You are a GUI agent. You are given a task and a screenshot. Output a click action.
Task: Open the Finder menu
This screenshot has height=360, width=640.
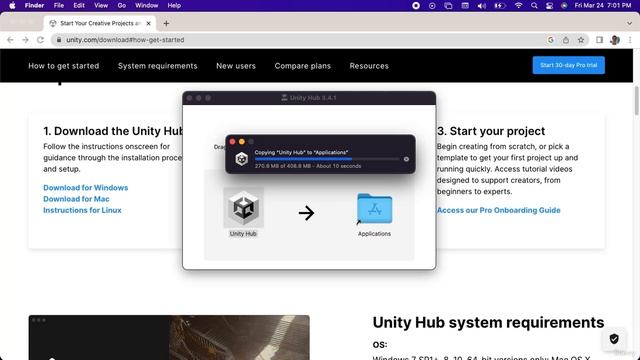click(x=34, y=5)
